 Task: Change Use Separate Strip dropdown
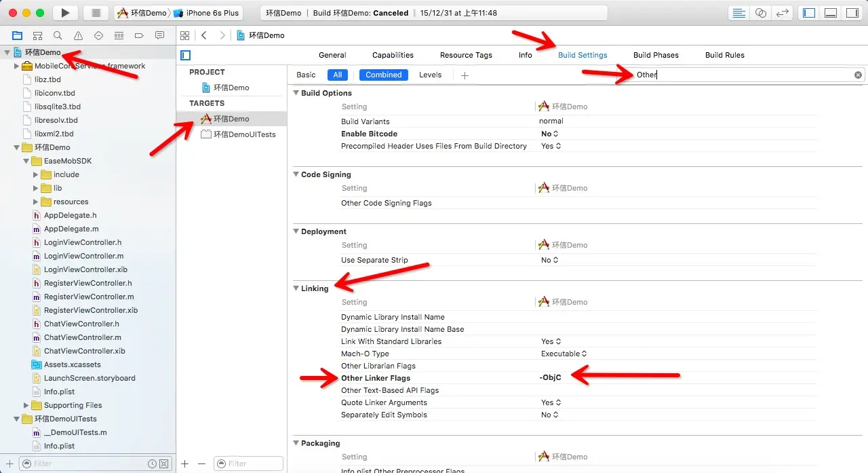[x=550, y=260]
